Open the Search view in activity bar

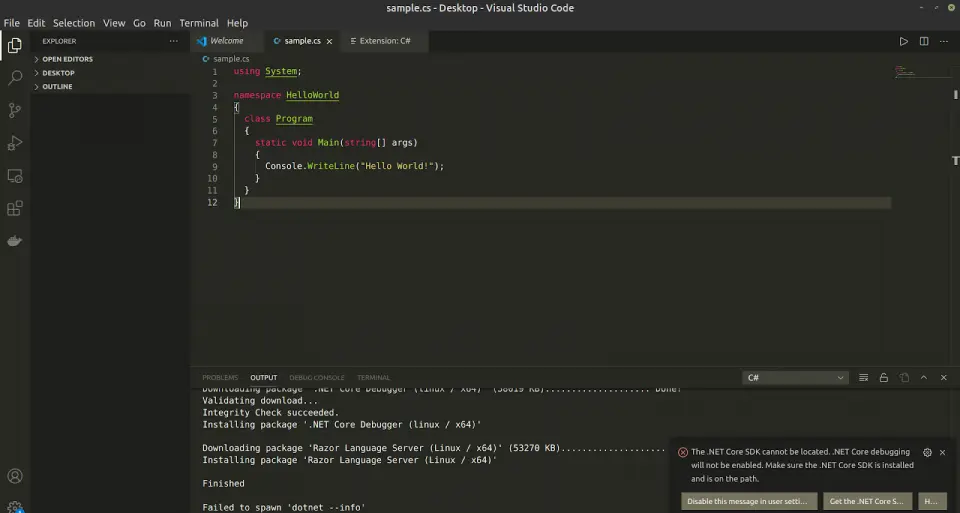15,77
